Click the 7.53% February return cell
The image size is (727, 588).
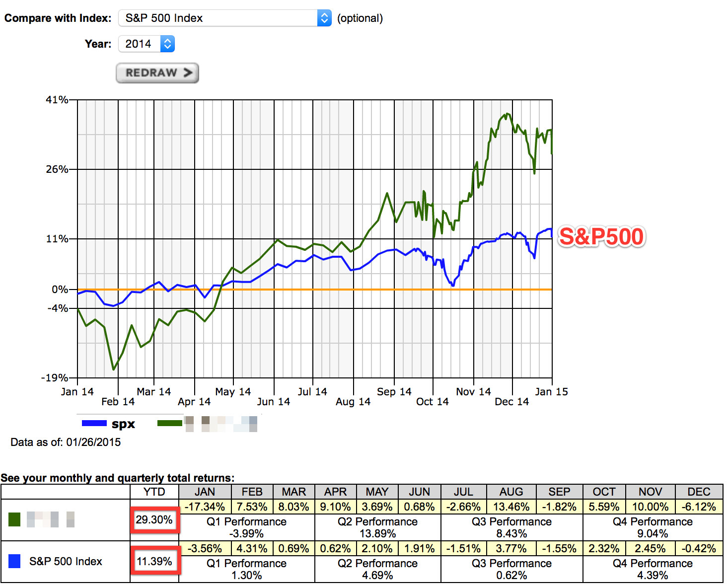(252, 507)
